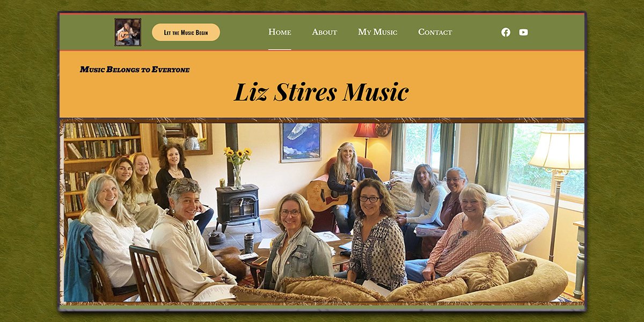Click the sunflower vase in the photo
The width and height of the screenshot is (644, 322).
[x=237, y=167]
